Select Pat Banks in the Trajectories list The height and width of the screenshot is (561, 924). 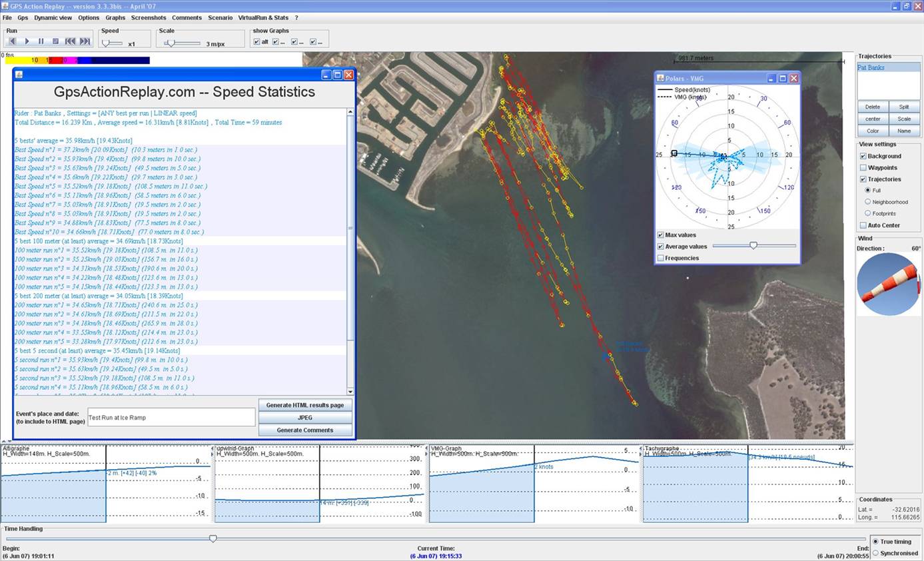[x=872, y=67]
